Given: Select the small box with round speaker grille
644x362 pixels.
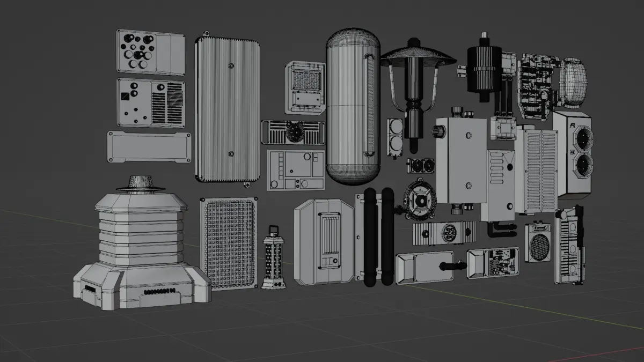Looking at the screenshot, I should [538, 243].
